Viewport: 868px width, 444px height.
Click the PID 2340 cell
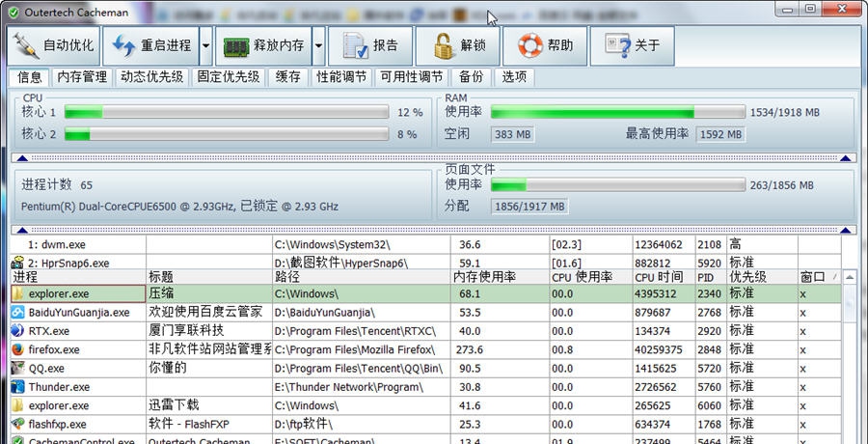[x=712, y=293]
